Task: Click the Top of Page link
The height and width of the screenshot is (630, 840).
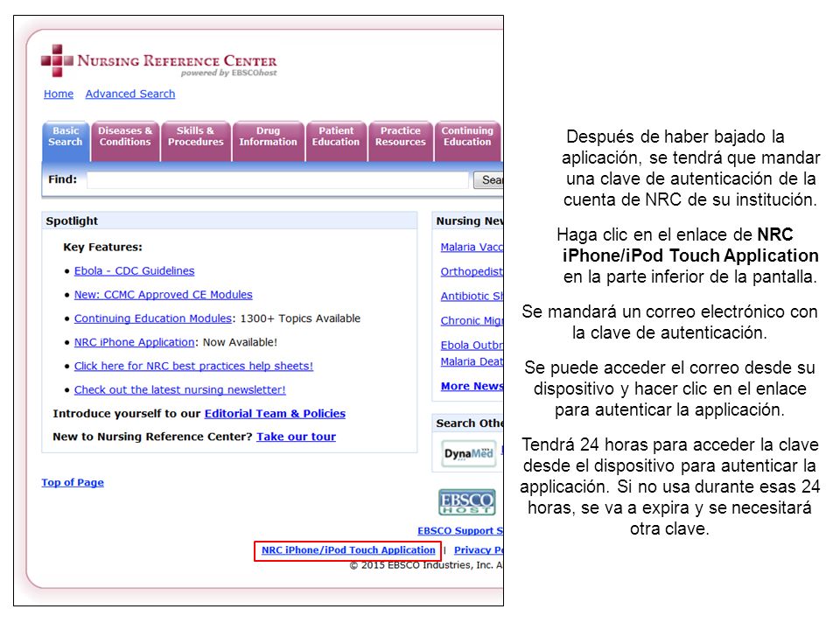Action: (73, 483)
